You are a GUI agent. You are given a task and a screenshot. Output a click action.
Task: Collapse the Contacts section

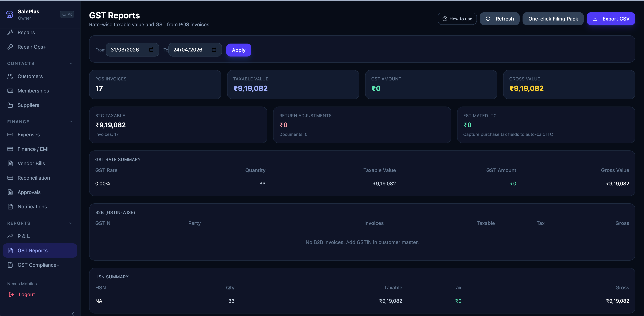tap(71, 63)
